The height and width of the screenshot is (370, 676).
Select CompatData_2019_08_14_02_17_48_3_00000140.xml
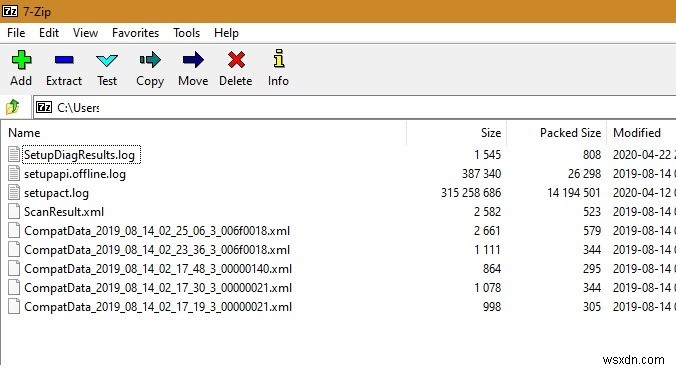[x=158, y=269]
